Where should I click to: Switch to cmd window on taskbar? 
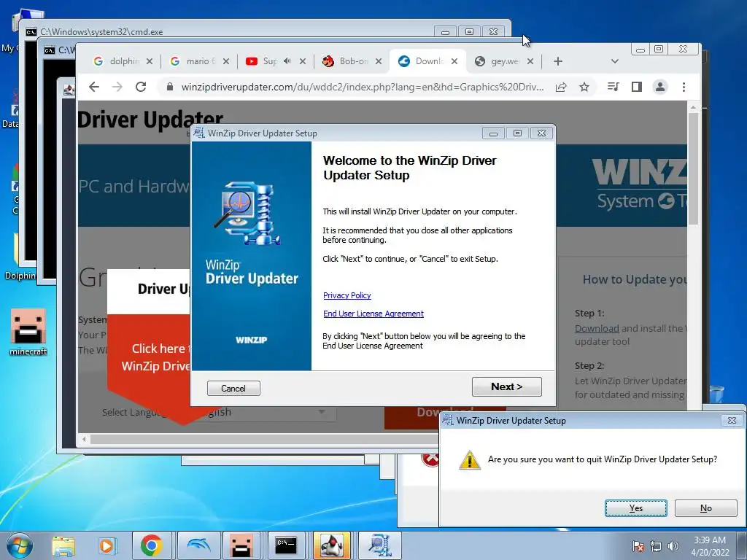point(286,545)
